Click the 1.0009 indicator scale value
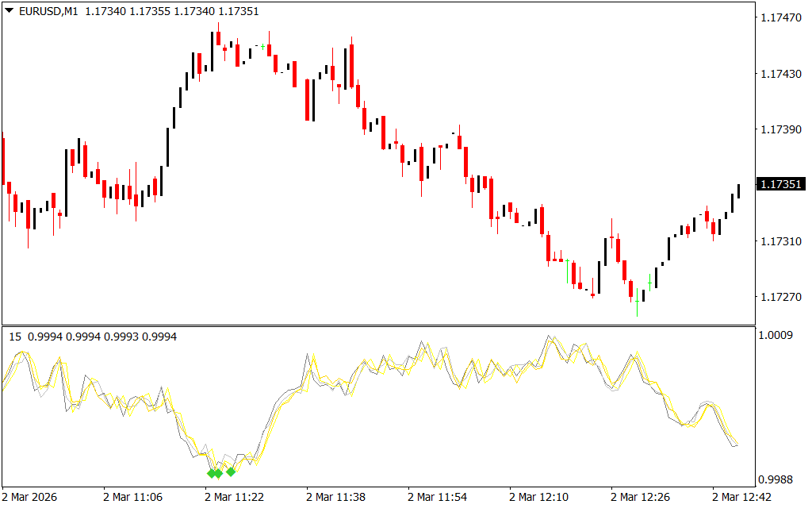The height and width of the screenshot is (508, 812). click(x=777, y=335)
